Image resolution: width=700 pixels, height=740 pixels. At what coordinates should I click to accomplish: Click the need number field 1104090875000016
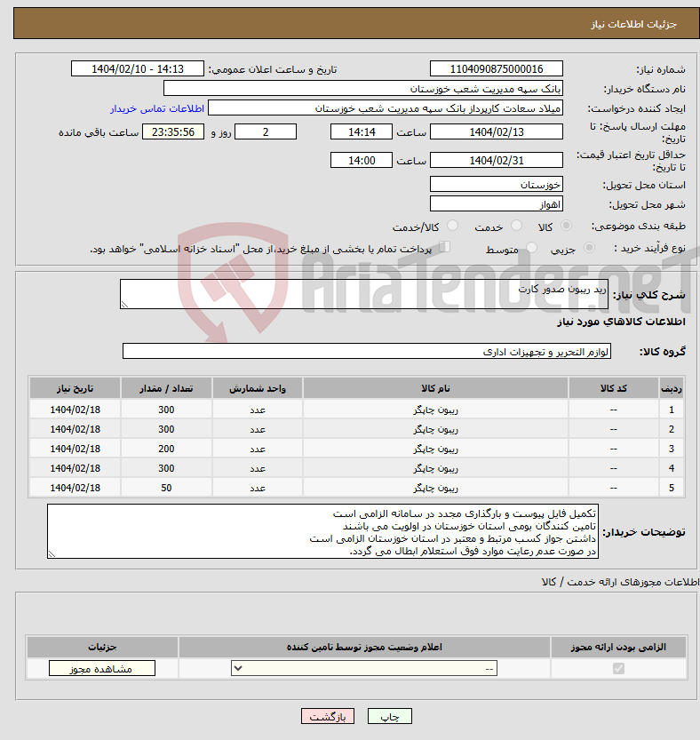(x=497, y=69)
